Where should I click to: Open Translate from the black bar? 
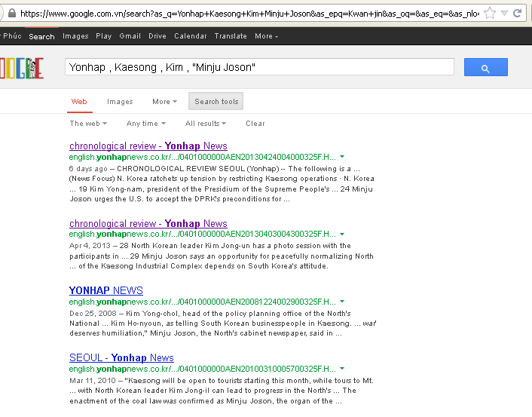pyautogui.click(x=231, y=36)
